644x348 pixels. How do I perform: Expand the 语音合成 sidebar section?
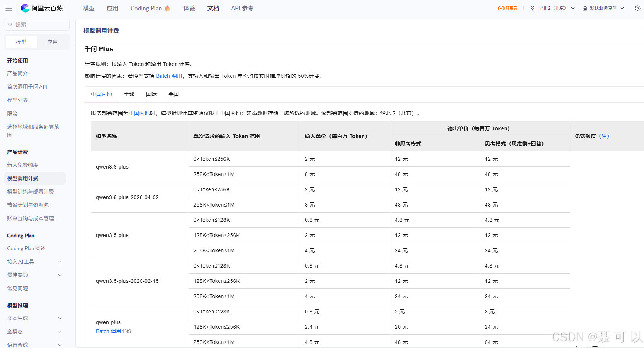(60, 345)
